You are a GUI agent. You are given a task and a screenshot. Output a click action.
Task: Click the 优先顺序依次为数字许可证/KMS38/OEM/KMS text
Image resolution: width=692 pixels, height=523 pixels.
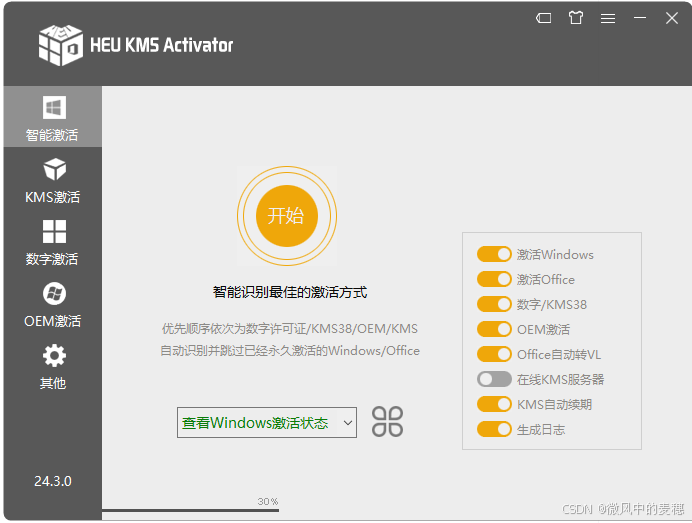pos(290,329)
